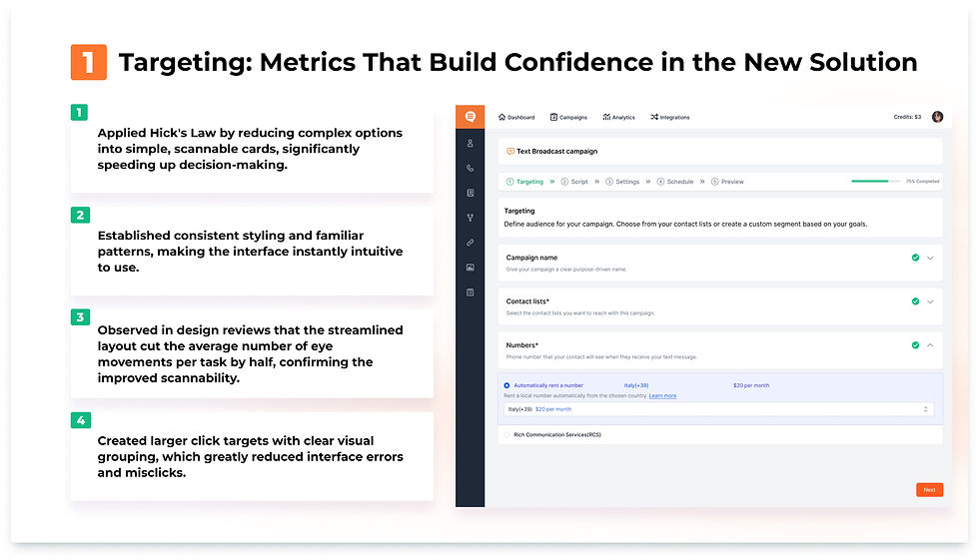Open the Italy(+39) country dropdown
Image resolution: width=979 pixels, height=560 pixels.
718,409
